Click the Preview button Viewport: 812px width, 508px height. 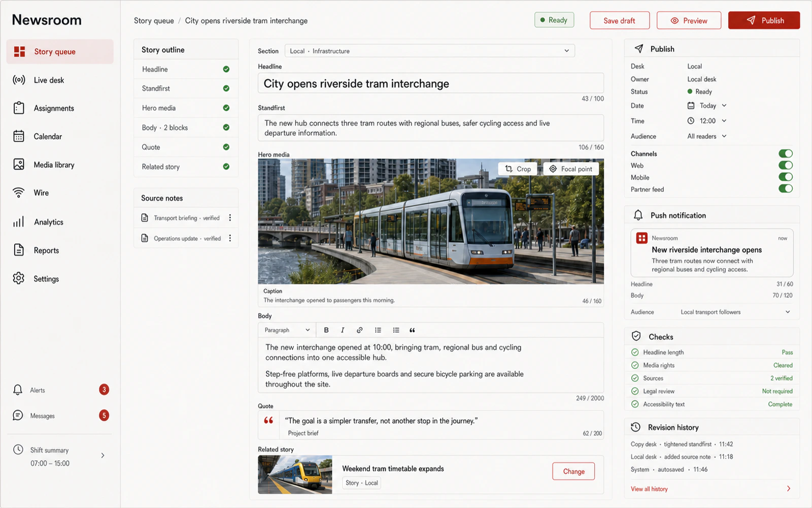click(x=689, y=20)
